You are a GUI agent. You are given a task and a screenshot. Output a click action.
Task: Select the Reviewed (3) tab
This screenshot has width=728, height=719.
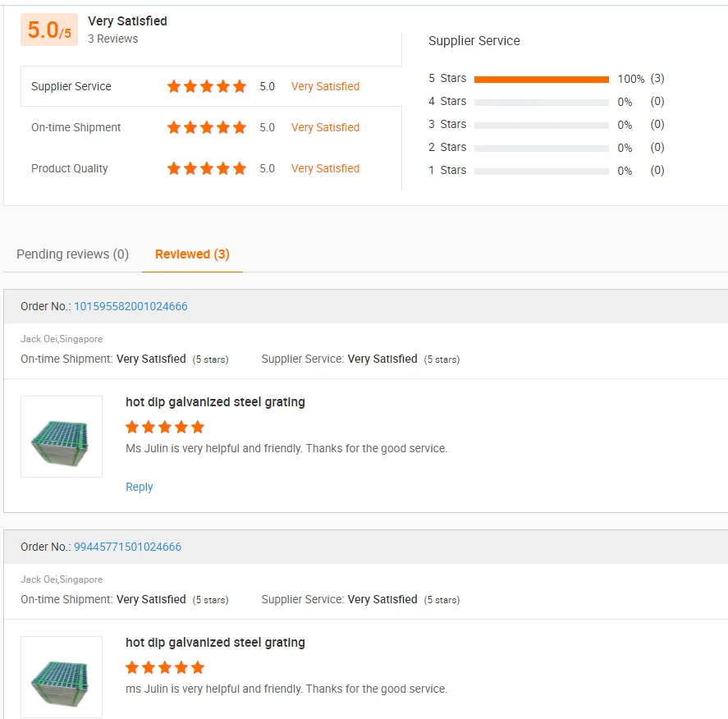[192, 254]
